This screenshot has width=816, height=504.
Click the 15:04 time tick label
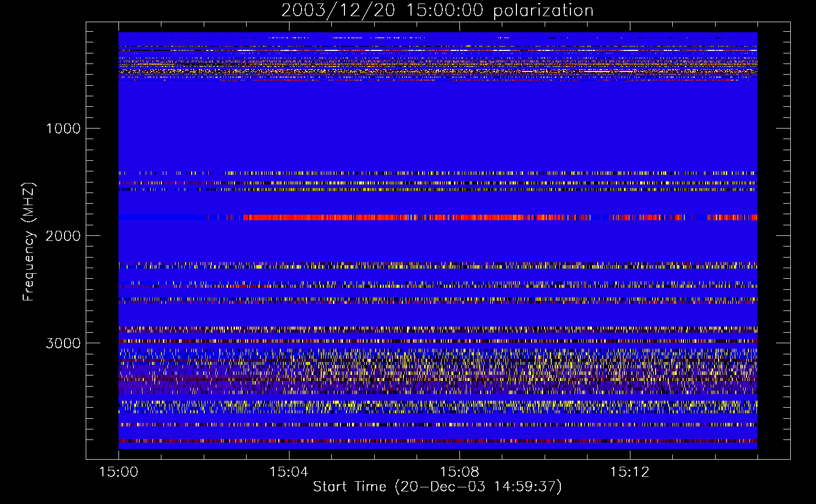tap(289, 472)
